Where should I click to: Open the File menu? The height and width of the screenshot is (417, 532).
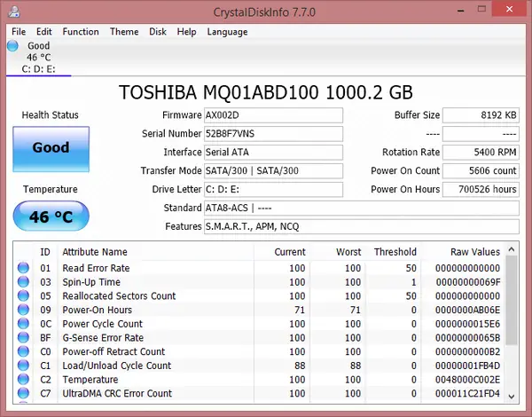pyautogui.click(x=19, y=32)
